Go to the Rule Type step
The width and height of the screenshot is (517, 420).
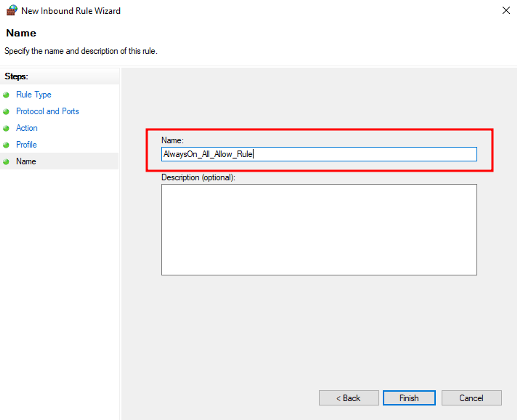click(34, 95)
